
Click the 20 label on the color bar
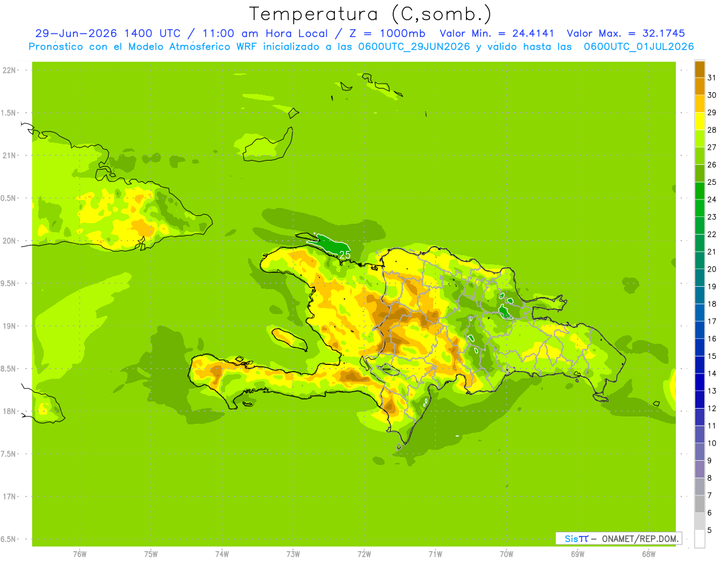(712, 269)
